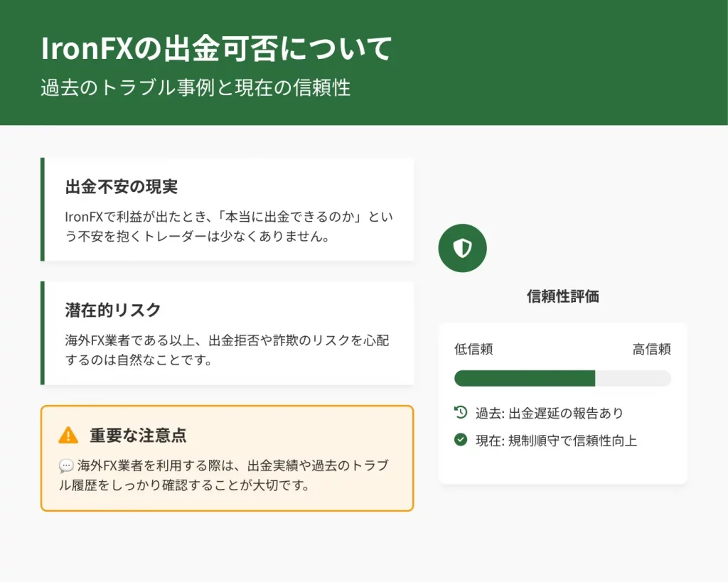This screenshot has height=582, width=728.
Task: Select the 潜在的リスク card heading
Action: [113, 310]
